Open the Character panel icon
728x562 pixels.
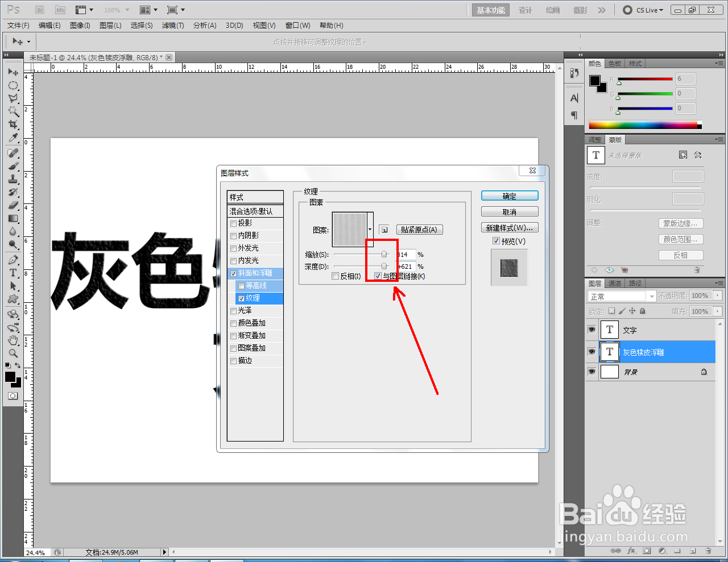click(574, 98)
